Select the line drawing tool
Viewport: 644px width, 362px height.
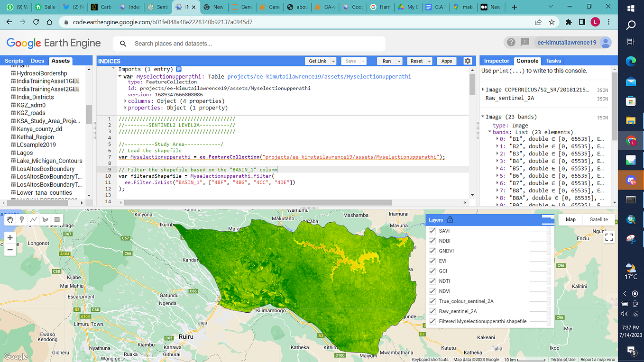coord(33,219)
